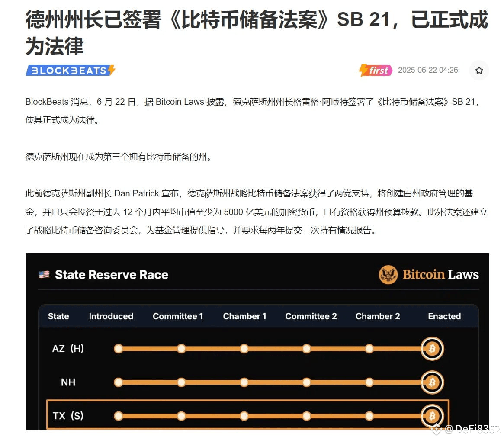Click the Bitcoin Laws eagle seal logo
504x440 pixels.
tap(388, 274)
